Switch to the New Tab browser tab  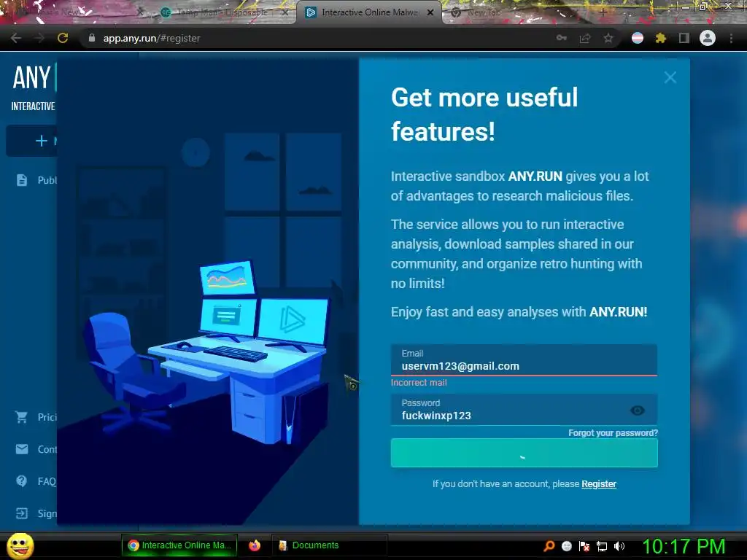(x=484, y=12)
